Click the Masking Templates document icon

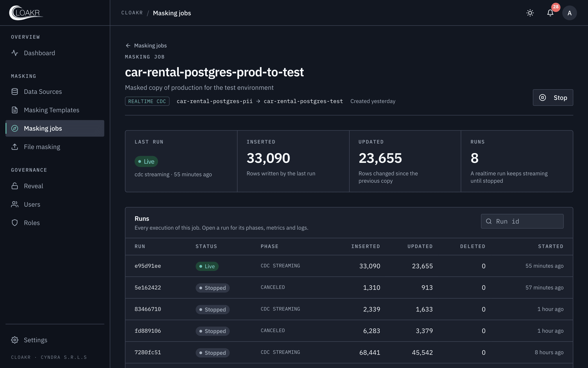tap(15, 110)
